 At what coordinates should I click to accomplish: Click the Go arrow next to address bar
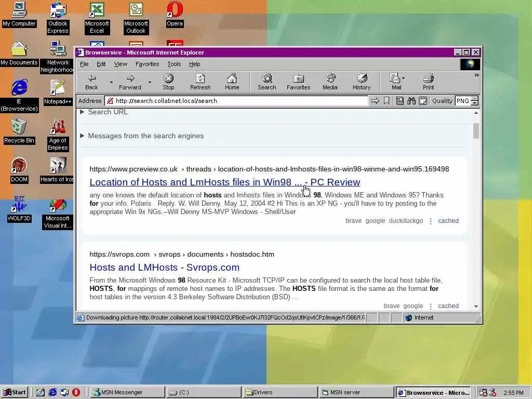tap(375, 101)
